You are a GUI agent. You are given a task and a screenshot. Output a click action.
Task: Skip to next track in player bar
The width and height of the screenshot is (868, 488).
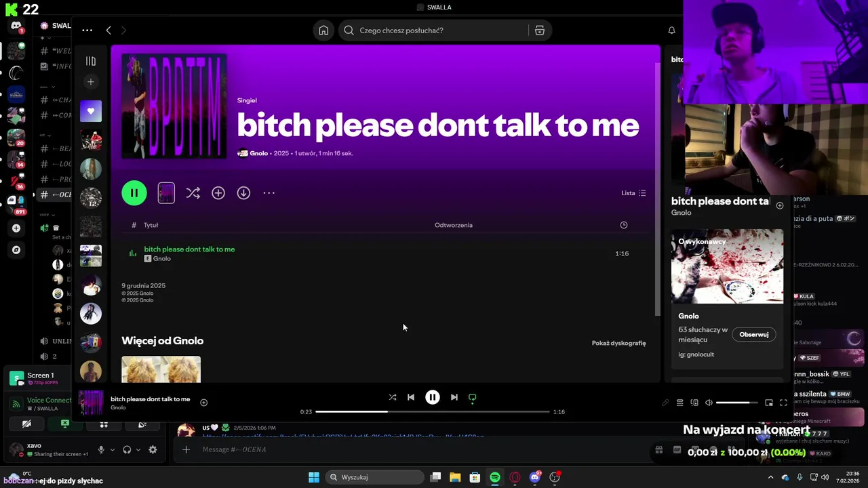point(454,397)
